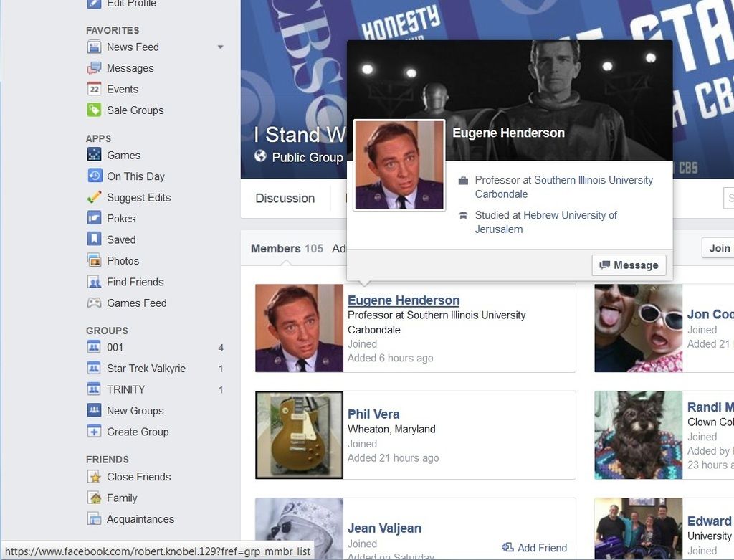Click 'Wheaton, Maryland' text
The width and height of the screenshot is (734, 560).
pos(391,429)
